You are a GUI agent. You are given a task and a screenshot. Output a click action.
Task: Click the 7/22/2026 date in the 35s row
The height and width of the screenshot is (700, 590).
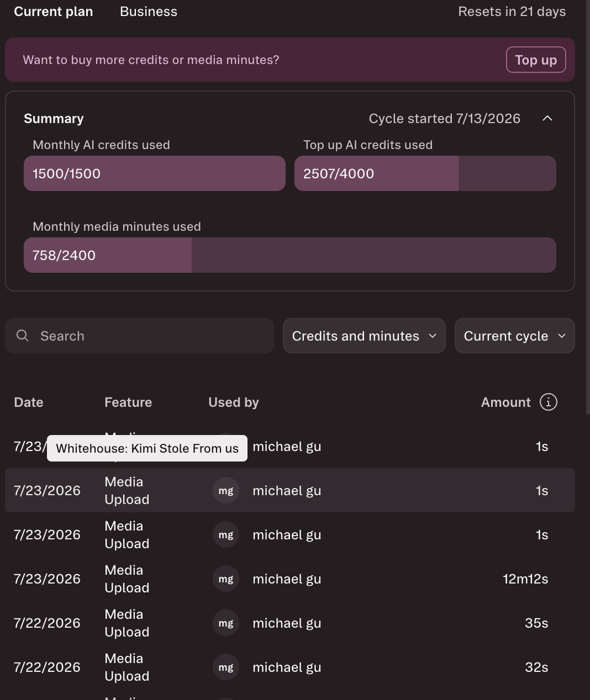click(x=47, y=623)
